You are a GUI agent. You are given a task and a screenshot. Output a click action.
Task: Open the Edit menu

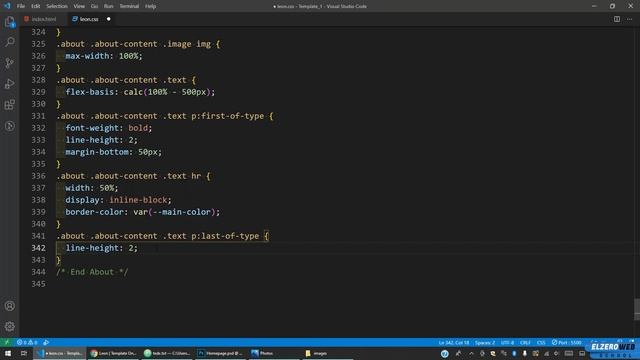[36, 6]
